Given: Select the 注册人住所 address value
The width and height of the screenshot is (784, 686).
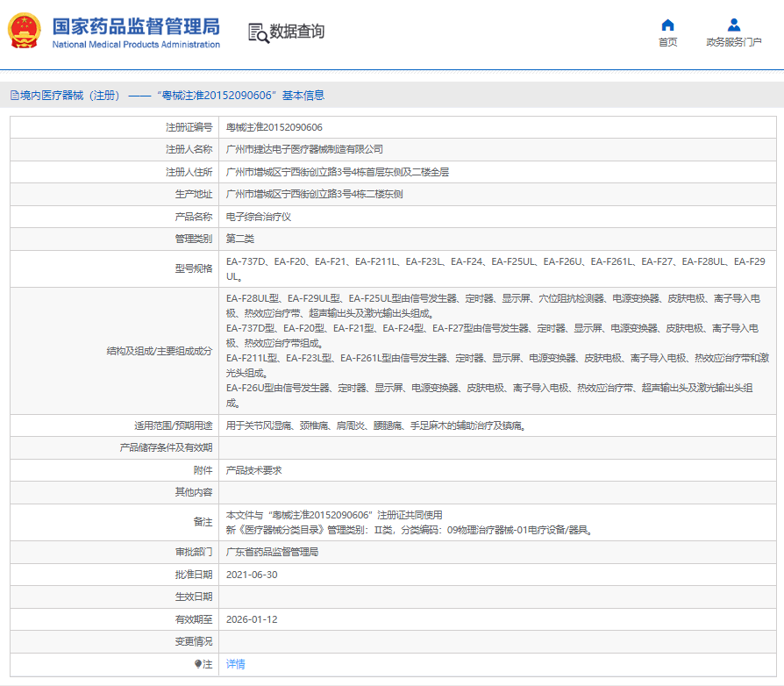Looking at the screenshot, I should coord(338,173).
